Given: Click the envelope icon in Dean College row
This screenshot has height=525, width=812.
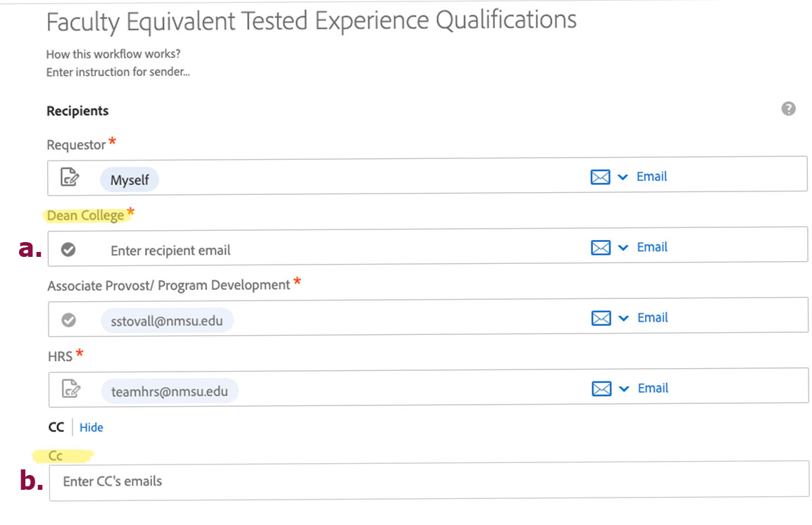Looking at the screenshot, I should (x=601, y=248).
